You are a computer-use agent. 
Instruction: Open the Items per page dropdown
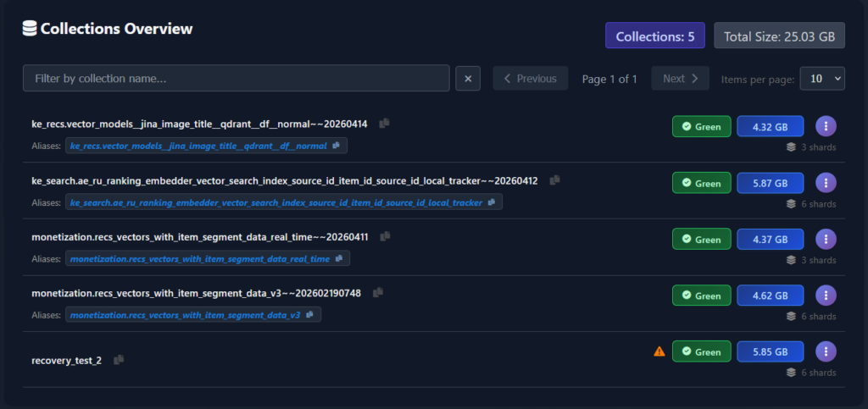coord(821,79)
